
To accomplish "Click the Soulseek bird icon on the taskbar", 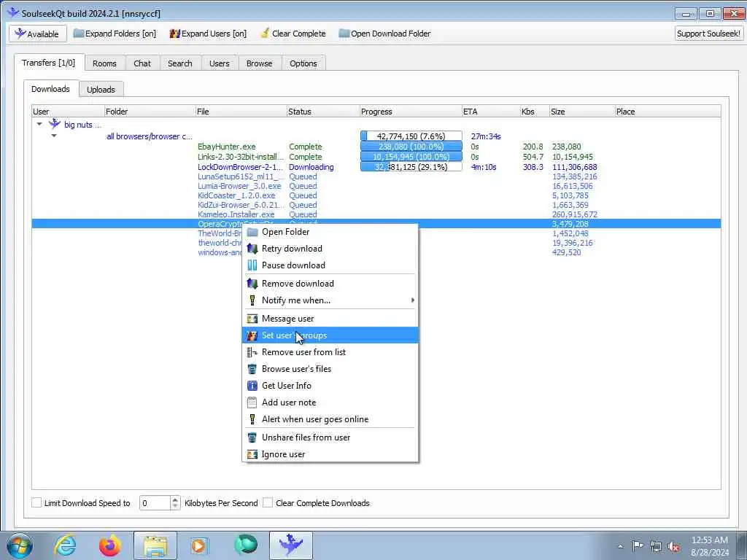I will pyautogui.click(x=290, y=545).
